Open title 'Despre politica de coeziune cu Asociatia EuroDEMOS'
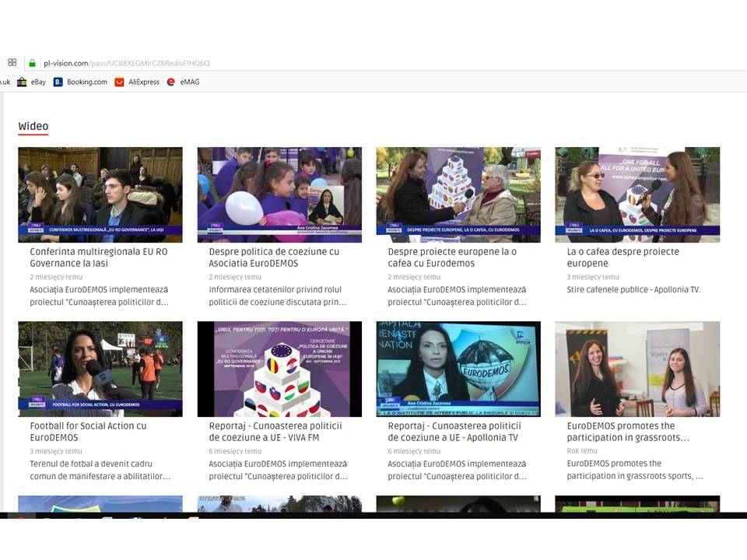Viewport: 747px width, 560px height. coord(274,257)
